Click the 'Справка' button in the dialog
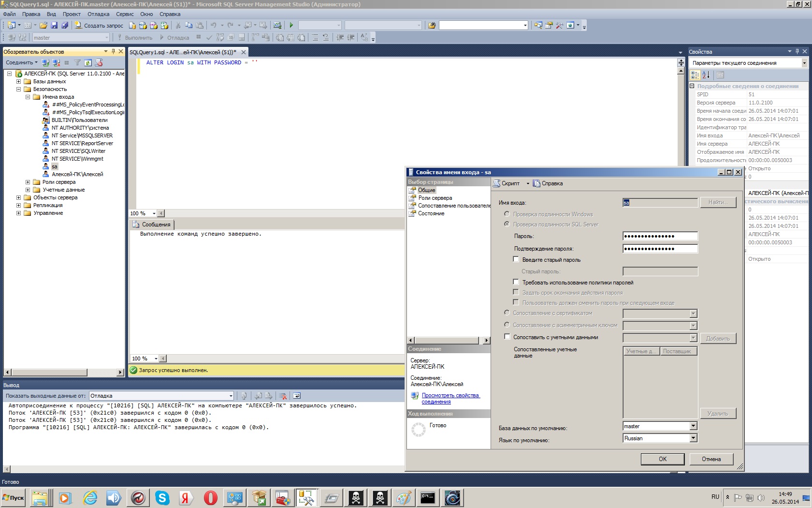The height and width of the screenshot is (508, 812). click(x=548, y=183)
